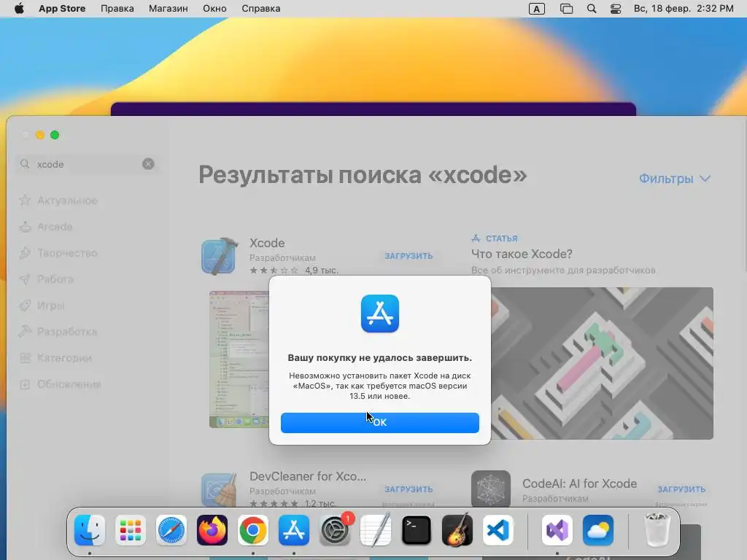Open the CodeAI app icon
This screenshot has height=560, width=747.
point(491,489)
